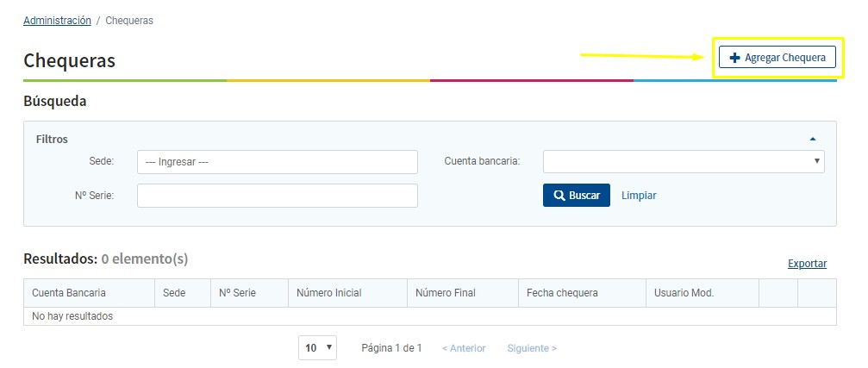The height and width of the screenshot is (368, 868).
Task: Export results using the Exportar link
Action: tap(807, 264)
